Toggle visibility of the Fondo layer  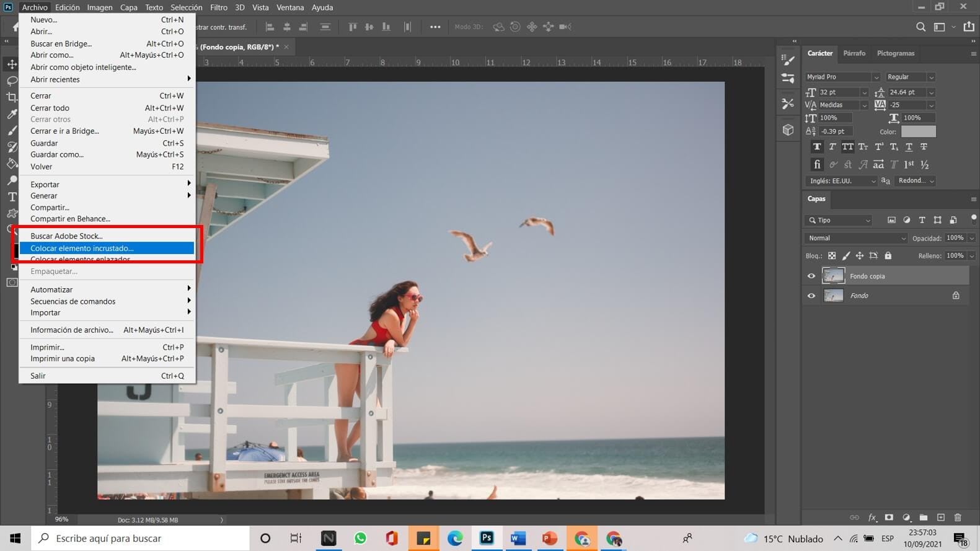[x=811, y=296]
